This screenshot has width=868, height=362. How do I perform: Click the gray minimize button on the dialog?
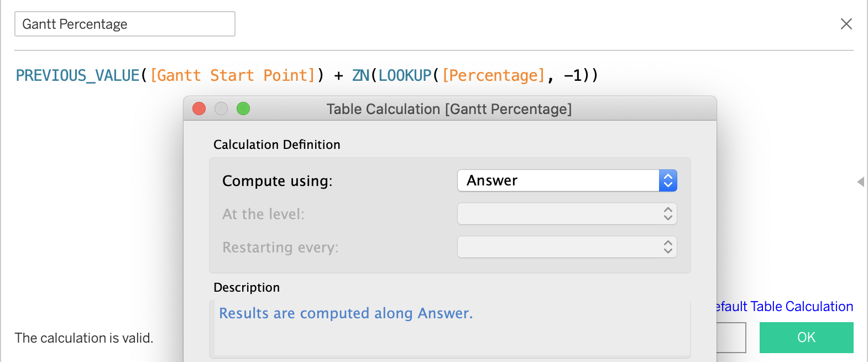coord(221,108)
